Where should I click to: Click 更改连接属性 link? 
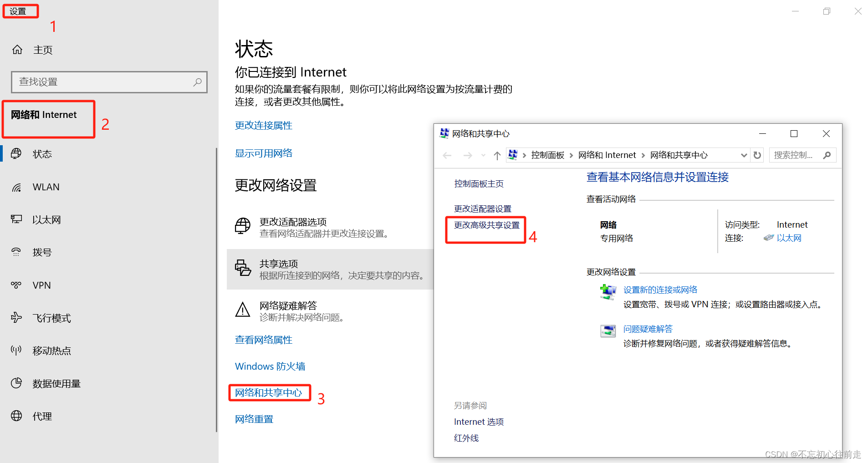pyautogui.click(x=264, y=125)
